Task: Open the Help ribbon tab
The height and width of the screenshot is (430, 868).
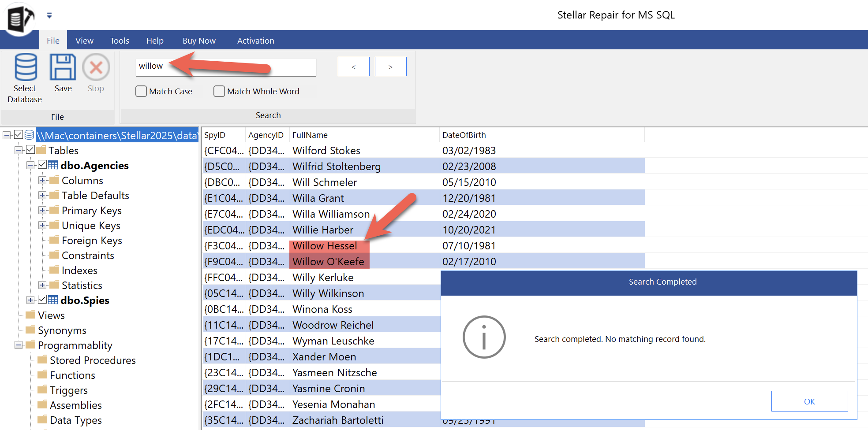Action: (155, 41)
